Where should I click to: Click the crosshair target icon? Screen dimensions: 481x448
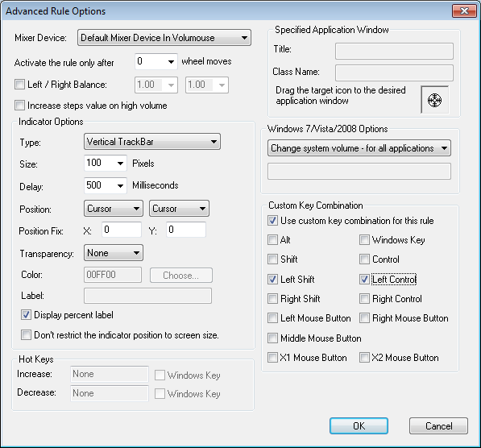pos(435,100)
